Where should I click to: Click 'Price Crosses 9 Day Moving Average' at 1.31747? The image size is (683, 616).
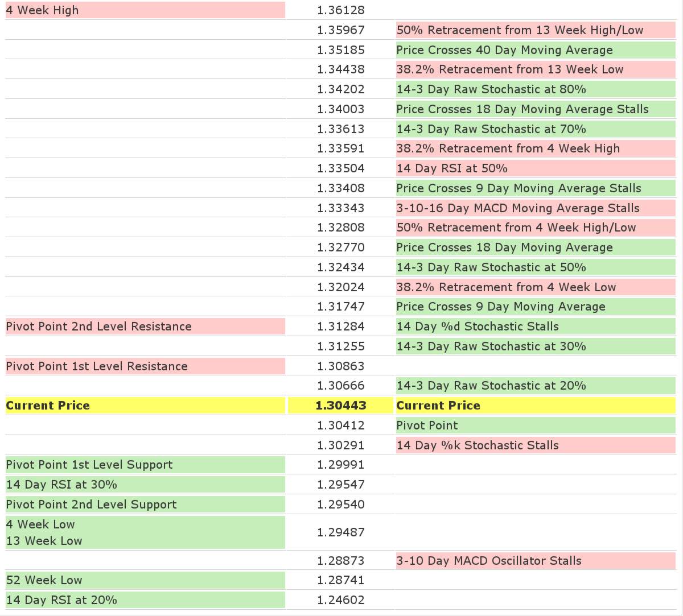501,307
